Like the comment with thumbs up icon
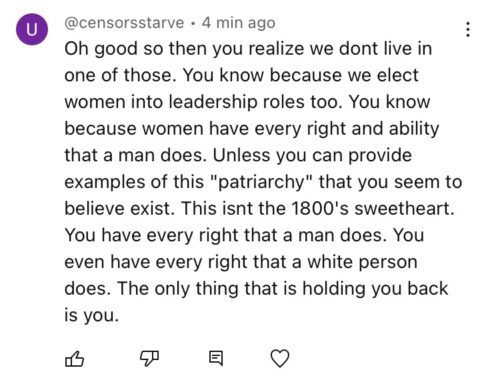Screen dimensions: 500x388 click(74, 359)
